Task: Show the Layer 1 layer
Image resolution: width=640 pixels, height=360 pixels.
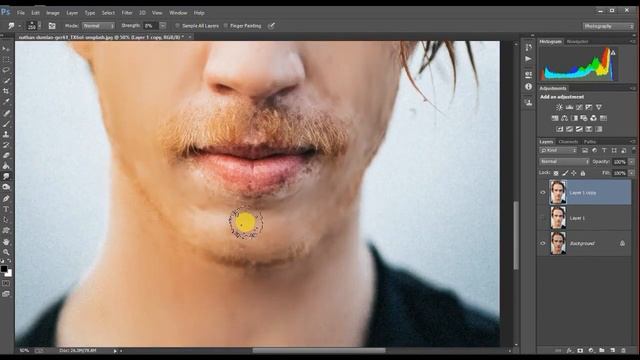Action: tap(542, 218)
